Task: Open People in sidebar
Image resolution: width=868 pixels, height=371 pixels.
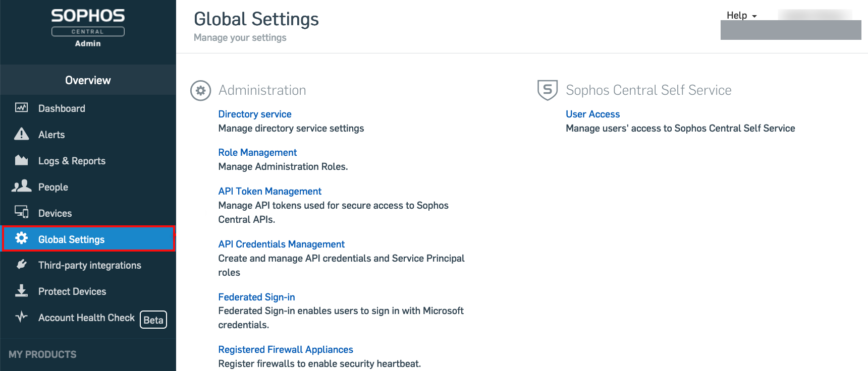Action: pyautogui.click(x=88, y=187)
